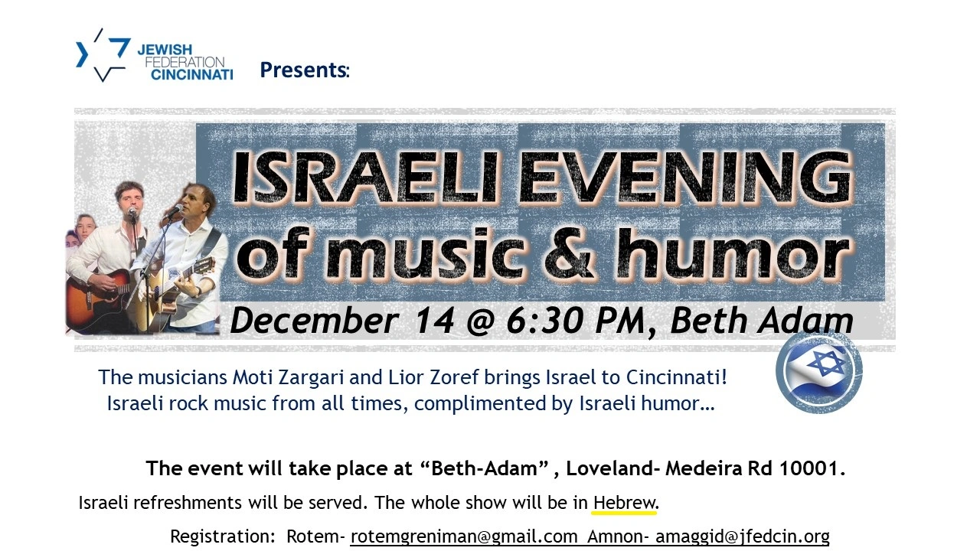
Task: Select the yellow-underlined word Hebrew
Action: pos(625,503)
